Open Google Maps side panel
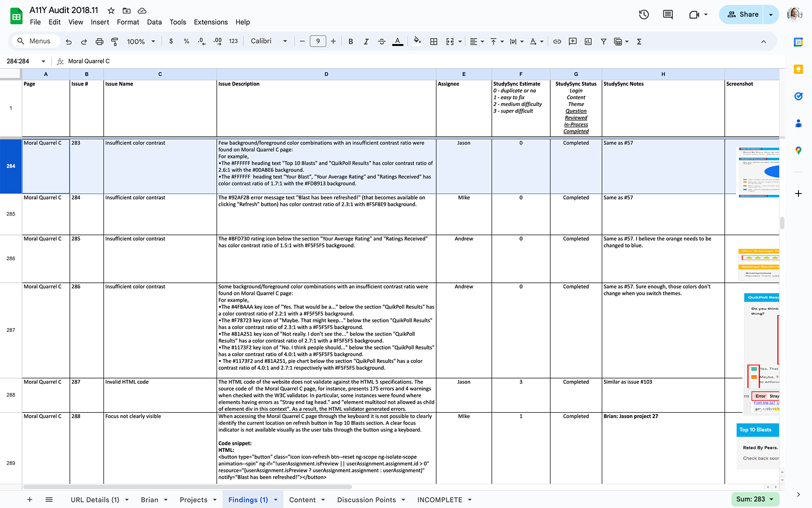812x508 pixels. [798, 150]
